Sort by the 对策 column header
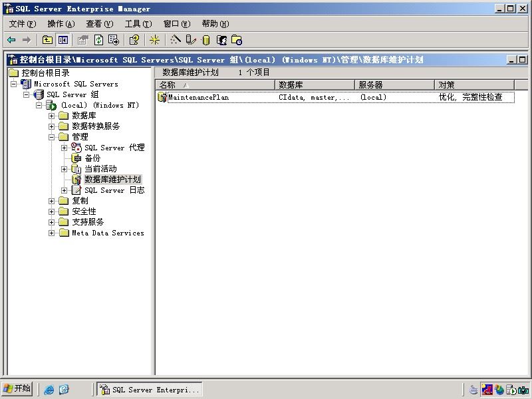Image resolution: width=532 pixels, height=399 pixels. tap(474, 85)
